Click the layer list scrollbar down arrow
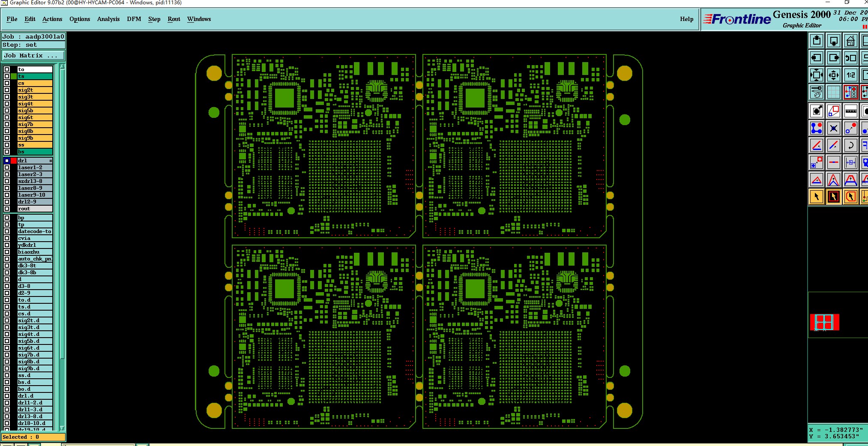This screenshot has height=446, width=868. (x=62, y=428)
